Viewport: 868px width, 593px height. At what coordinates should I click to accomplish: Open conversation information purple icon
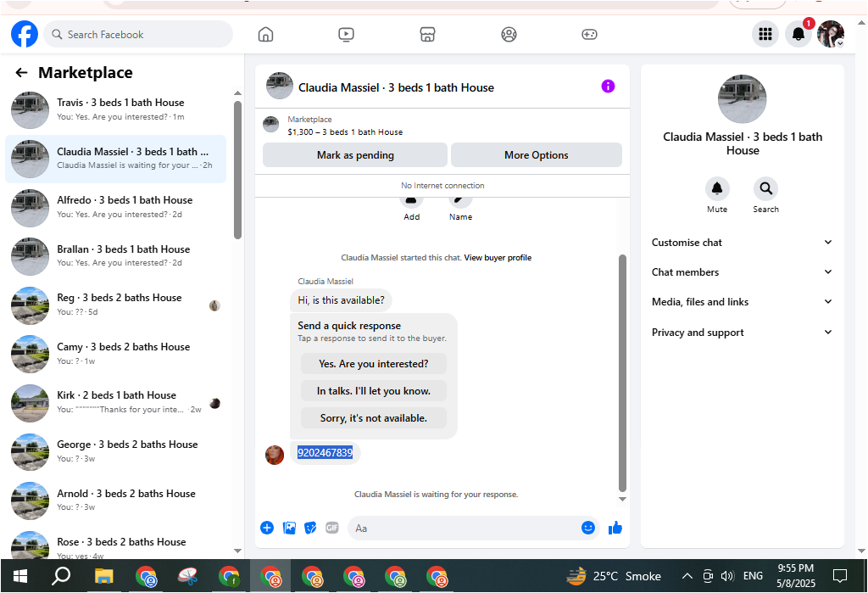point(608,87)
